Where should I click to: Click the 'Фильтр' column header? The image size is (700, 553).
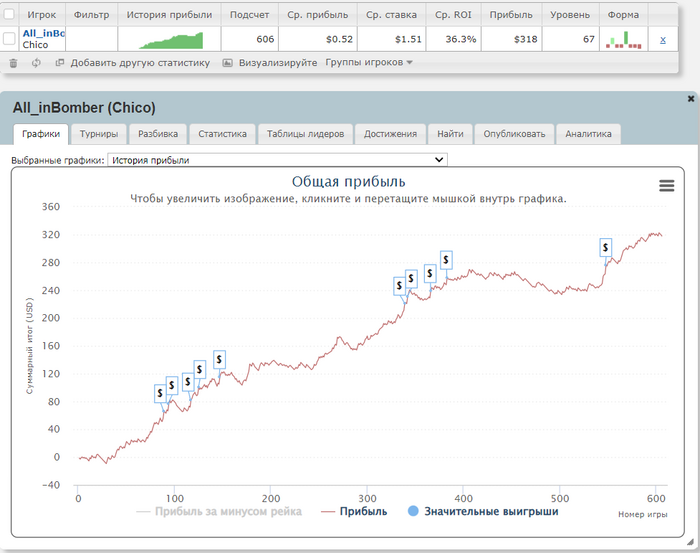[x=92, y=15]
